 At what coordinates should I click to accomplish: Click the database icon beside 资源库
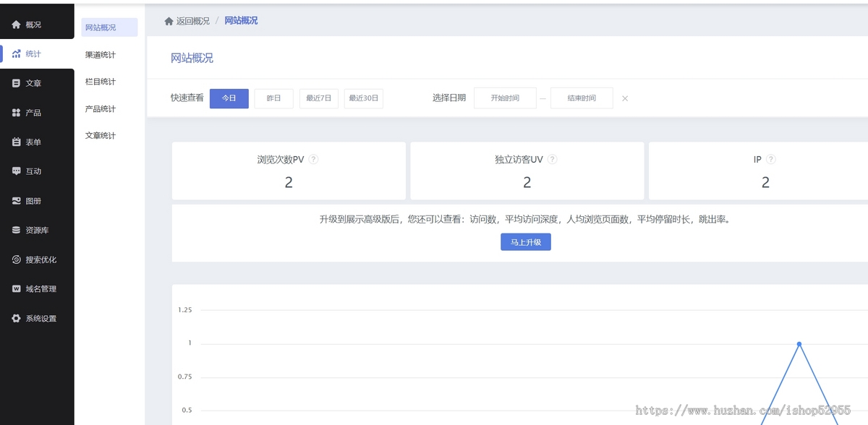tap(16, 230)
